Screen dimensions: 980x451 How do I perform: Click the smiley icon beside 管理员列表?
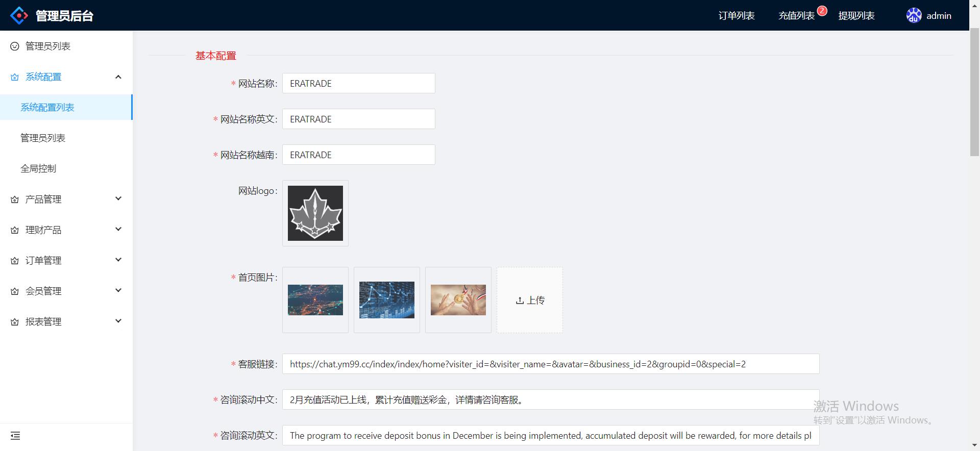click(x=15, y=46)
